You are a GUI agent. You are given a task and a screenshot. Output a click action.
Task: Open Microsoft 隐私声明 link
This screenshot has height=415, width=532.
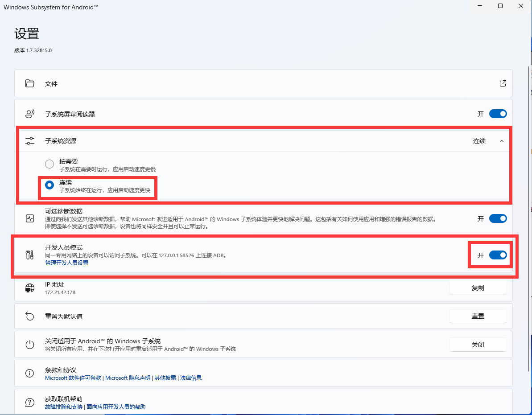tap(128, 378)
